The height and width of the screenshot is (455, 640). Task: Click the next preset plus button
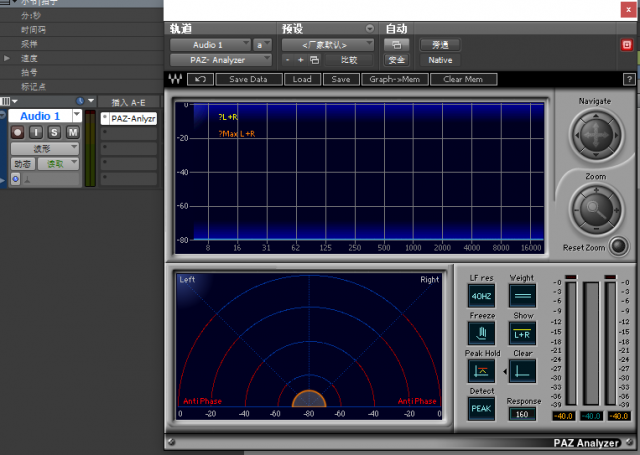pyautogui.click(x=300, y=60)
